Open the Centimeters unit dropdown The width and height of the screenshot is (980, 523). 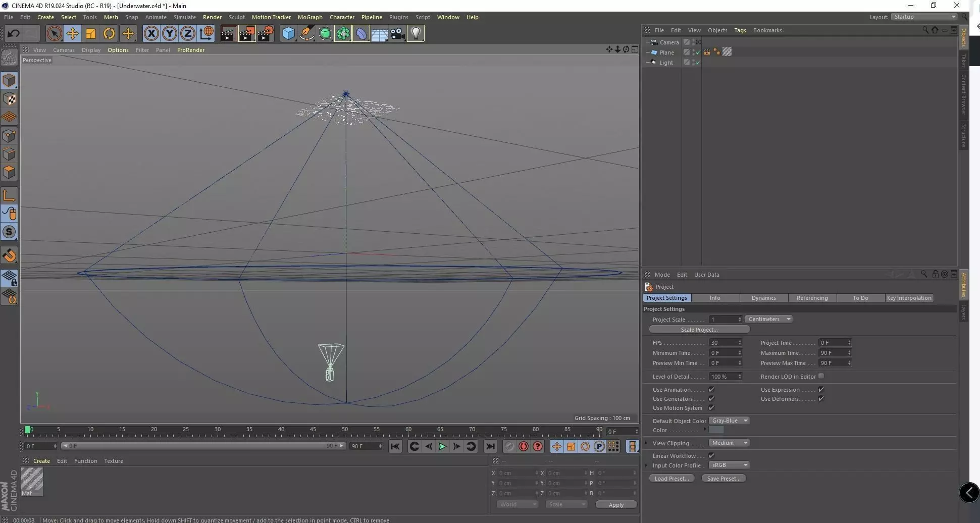(768, 319)
